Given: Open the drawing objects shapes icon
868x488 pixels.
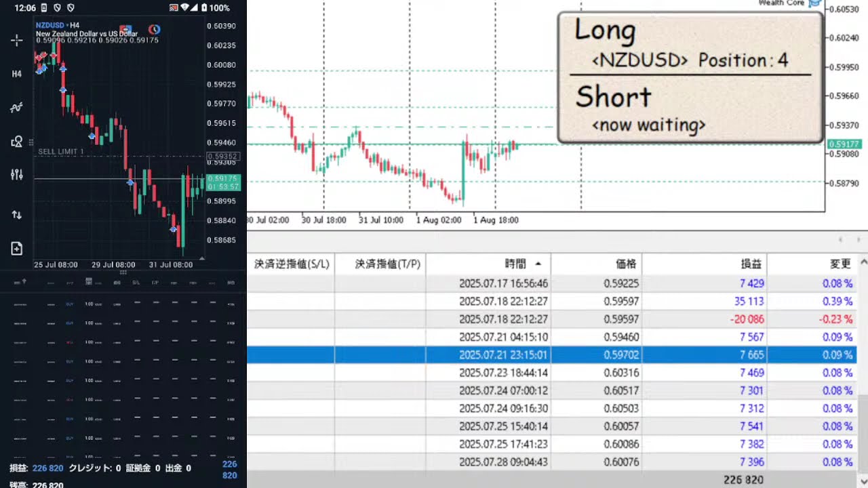Looking at the screenshot, I should click(17, 142).
